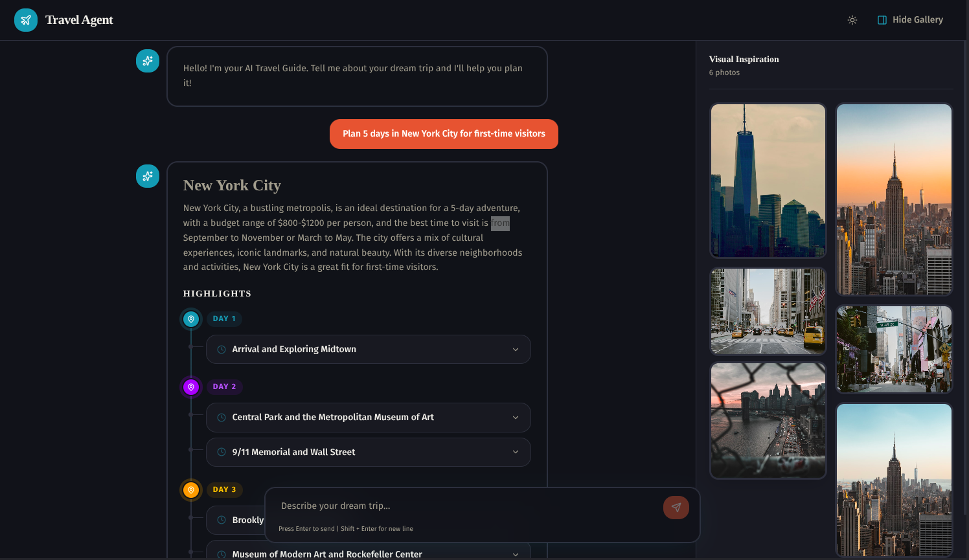The height and width of the screenshot is (560, 969).
Task: Expand Central Park and Metropolitan Museum item
Action: pos(516,418)
